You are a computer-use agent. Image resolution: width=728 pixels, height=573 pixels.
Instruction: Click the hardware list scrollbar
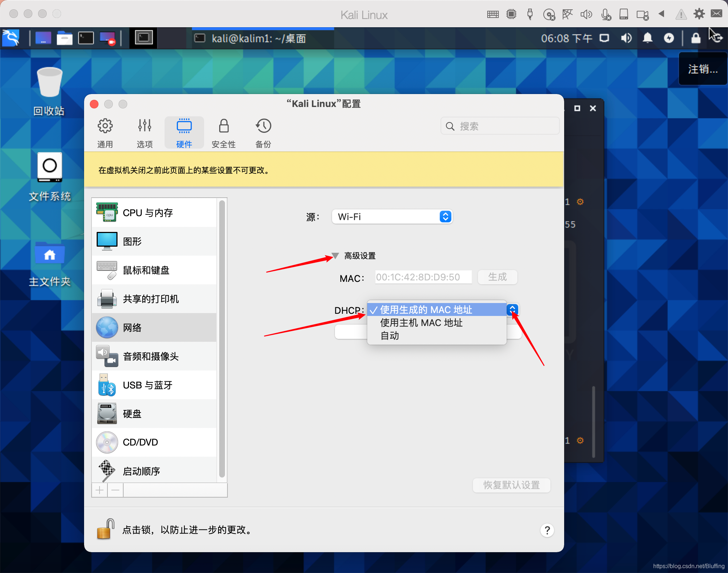(x=222, y=339)
